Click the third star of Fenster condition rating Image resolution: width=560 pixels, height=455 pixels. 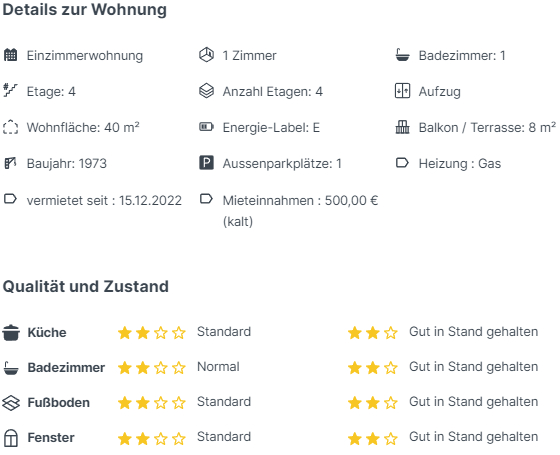tap(391, 438)
